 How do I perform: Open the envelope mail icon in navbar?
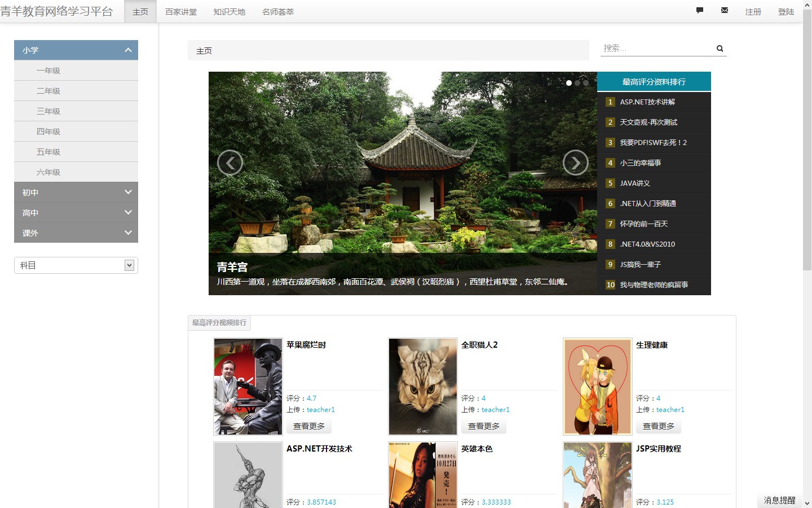tap(725, 10)
